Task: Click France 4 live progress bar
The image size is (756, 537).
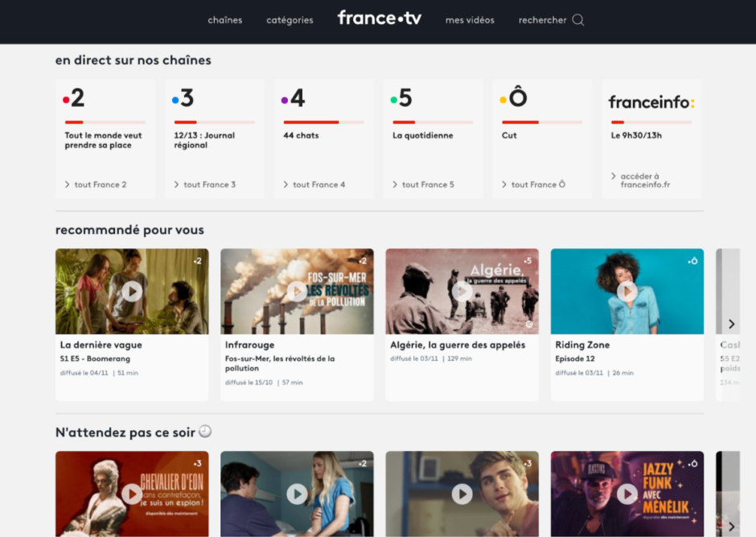Action: [x=323, y=122]
